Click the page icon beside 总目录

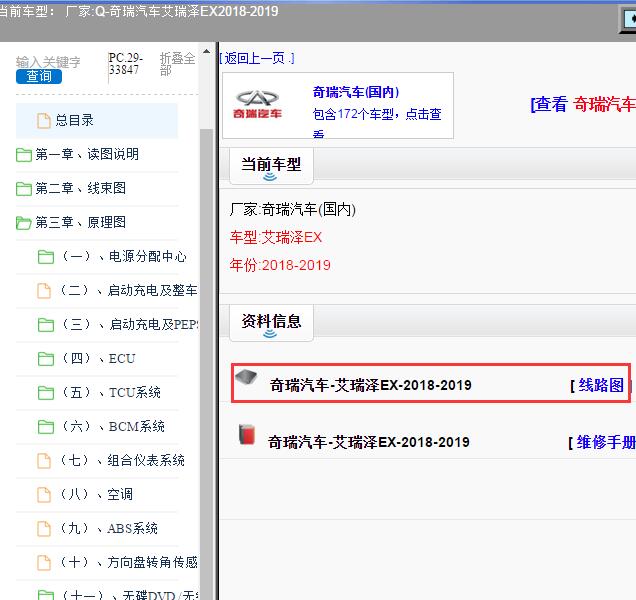click(x=44, y=120)
